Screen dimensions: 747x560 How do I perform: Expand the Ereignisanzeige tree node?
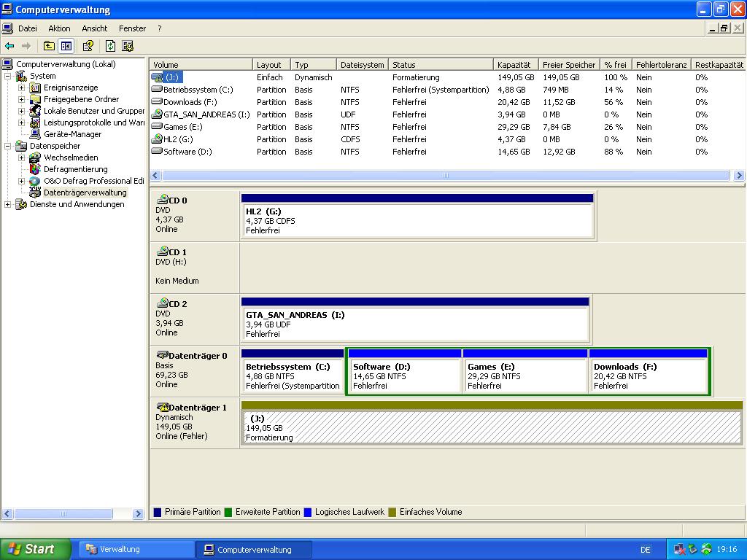pos(22,87)
